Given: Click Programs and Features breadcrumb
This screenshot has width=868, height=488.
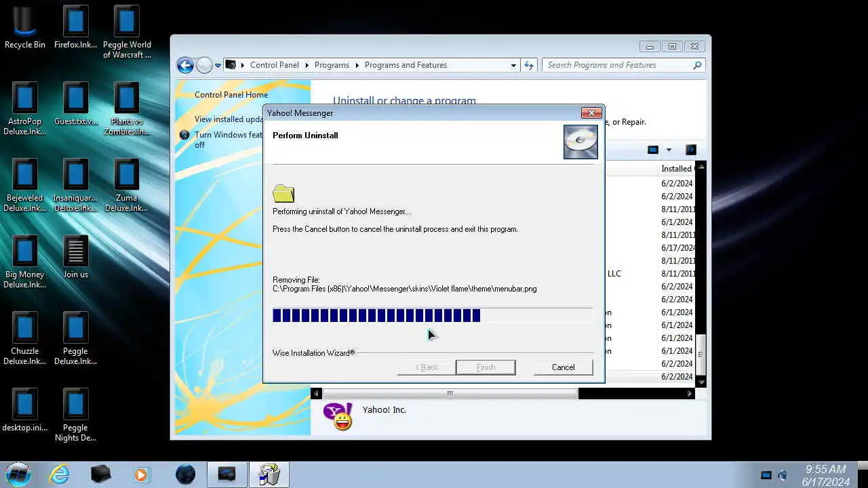Looking at the screenshot, I should (406, 65).
